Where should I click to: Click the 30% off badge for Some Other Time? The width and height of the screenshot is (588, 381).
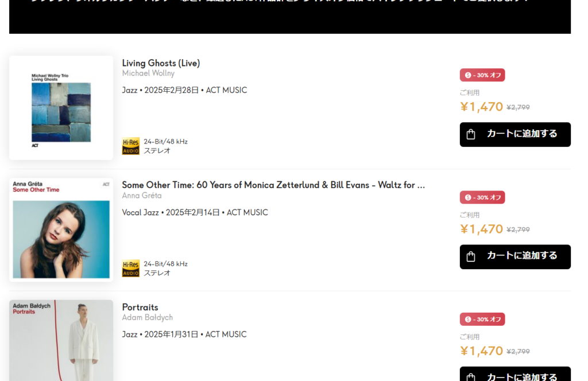[x=482, y=197]
